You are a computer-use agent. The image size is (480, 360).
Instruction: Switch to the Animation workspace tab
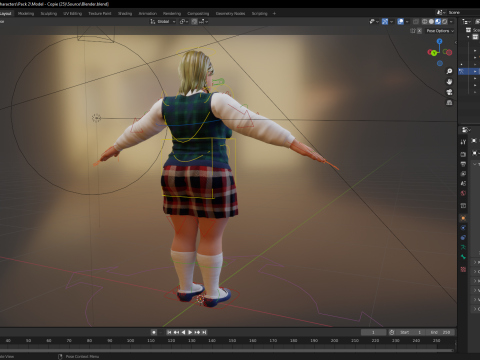(148, 14)
